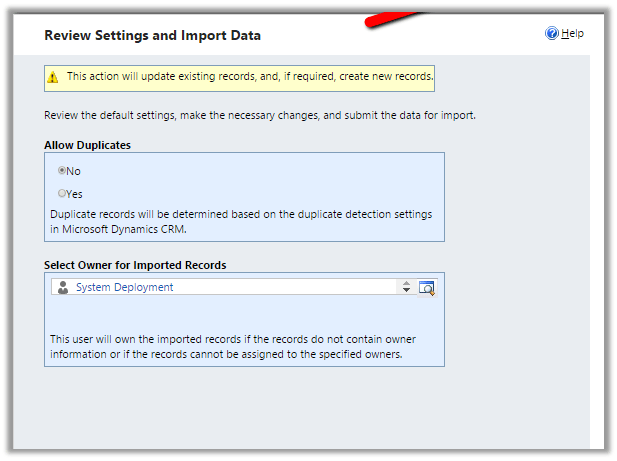
Task: Click the Allow Duplicates section label
Action: [87, 145]
